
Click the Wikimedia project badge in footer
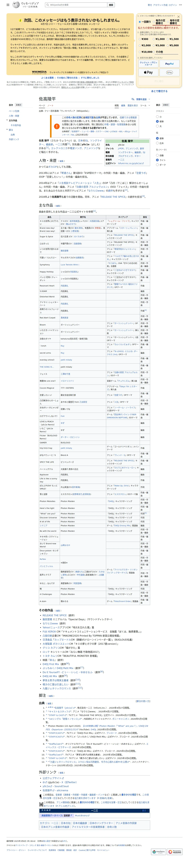[158, 852]
